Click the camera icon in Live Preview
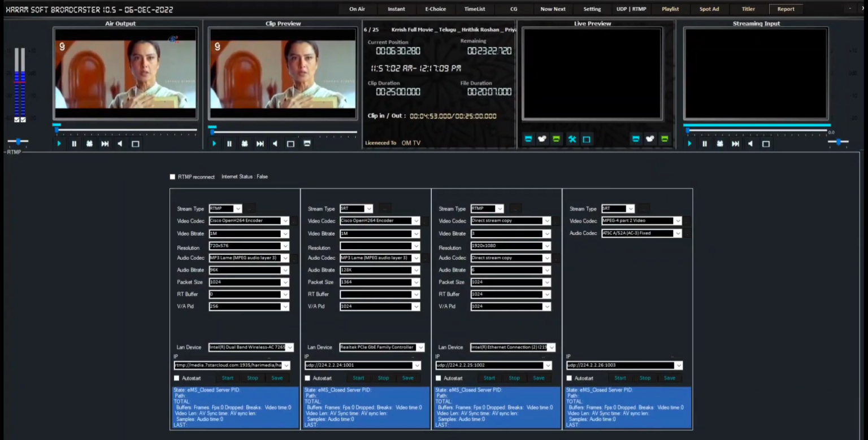 [542, 139]
